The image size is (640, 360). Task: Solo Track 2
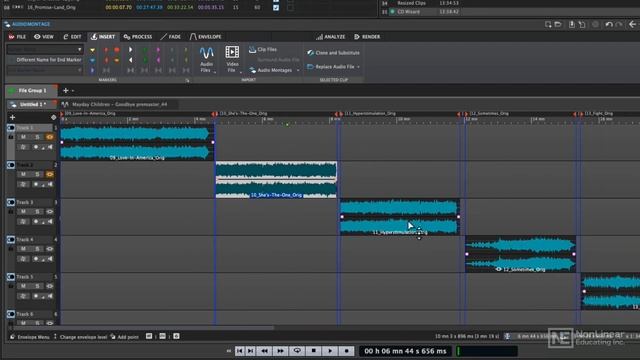point(37,174)
